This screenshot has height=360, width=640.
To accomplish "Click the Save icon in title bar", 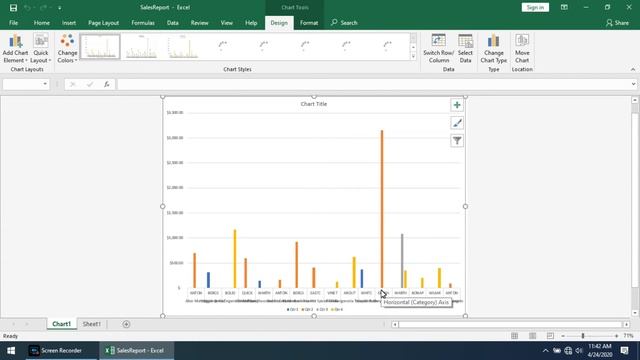I will point(13,7).
